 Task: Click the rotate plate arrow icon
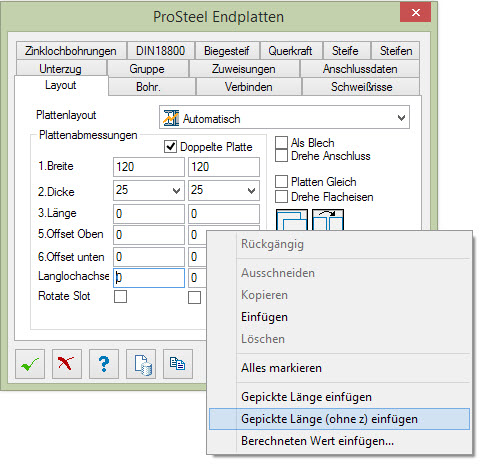[x=328, y=220]
